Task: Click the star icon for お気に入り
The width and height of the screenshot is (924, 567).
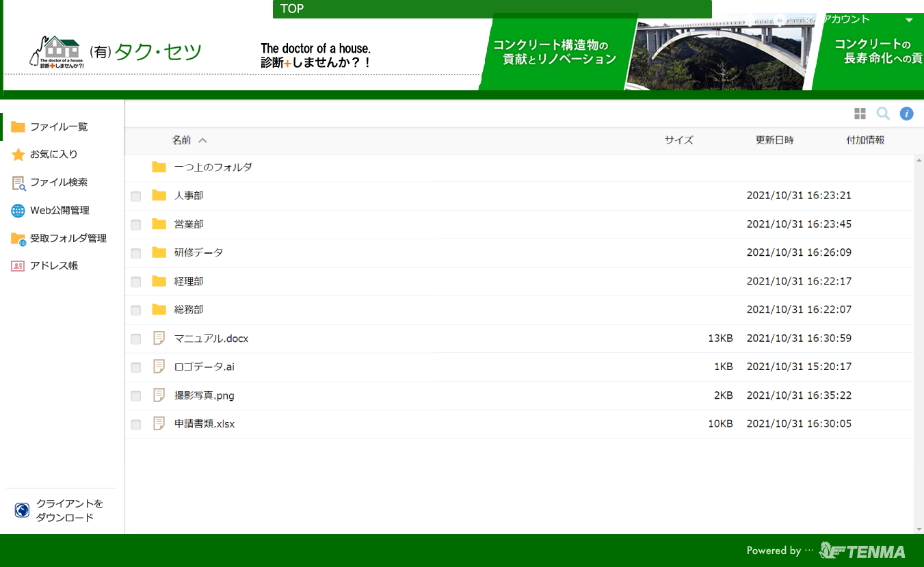Action: [18, 155]
